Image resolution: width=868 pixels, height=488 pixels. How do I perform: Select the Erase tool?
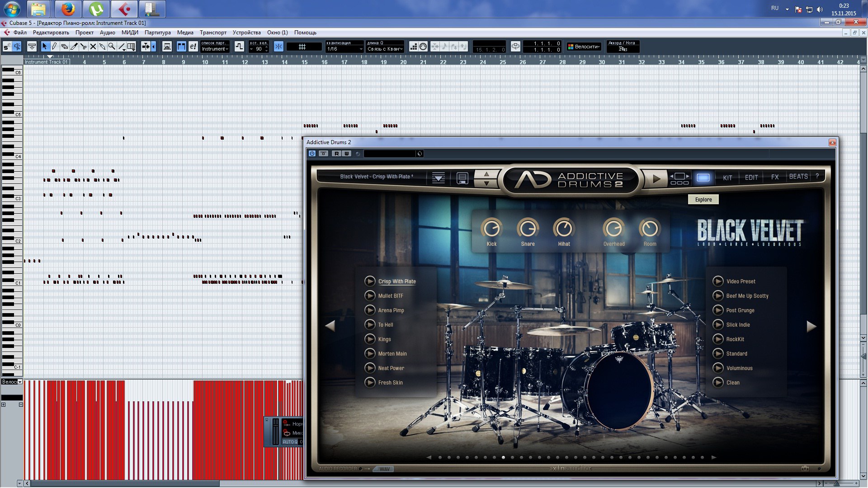64,46
